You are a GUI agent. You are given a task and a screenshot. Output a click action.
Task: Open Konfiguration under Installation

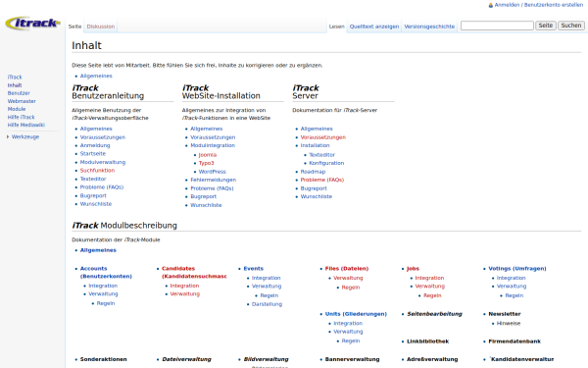[x=326, y=163]
